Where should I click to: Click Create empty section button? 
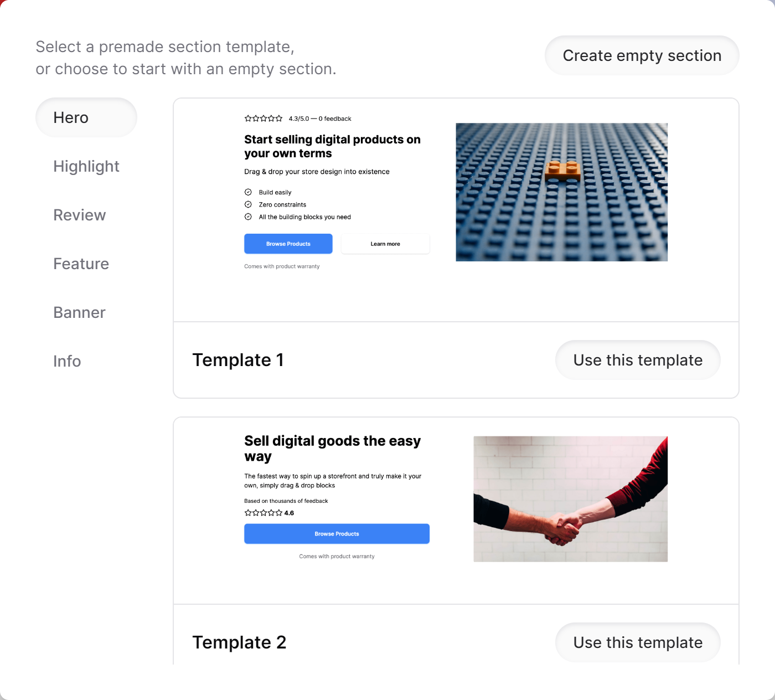click(642, 55)
